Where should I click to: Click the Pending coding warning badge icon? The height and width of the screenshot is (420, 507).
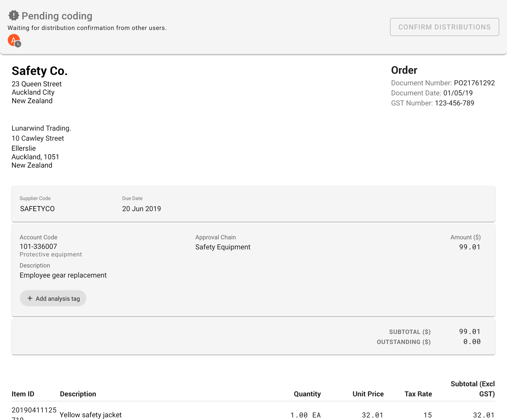(14, 16)
